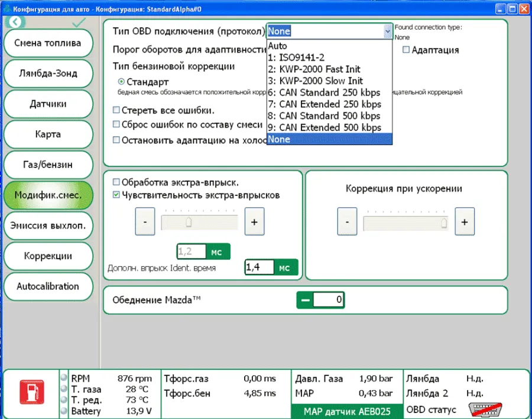
Task: Click the Battery indicator LED
Action: click(x=64, y=411)
